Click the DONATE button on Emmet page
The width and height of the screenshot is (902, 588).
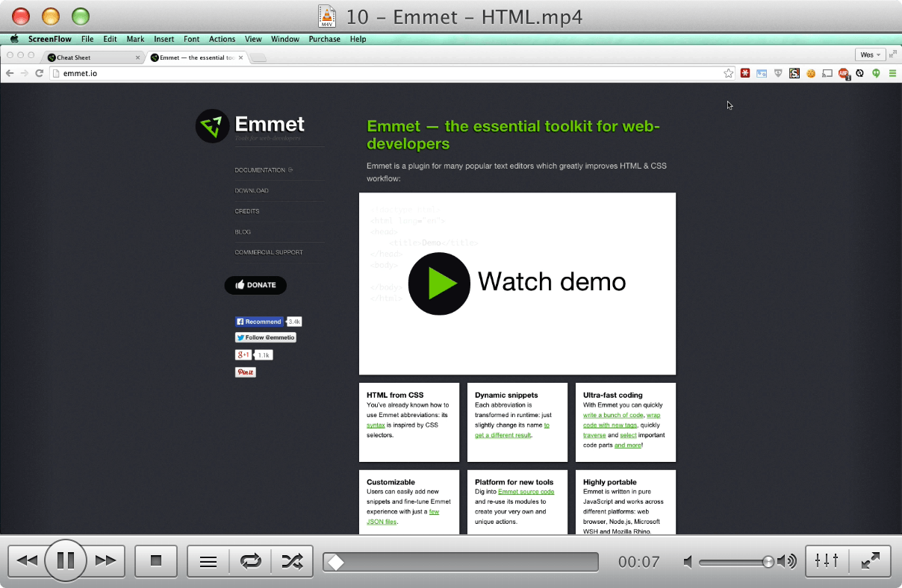[255, 285]
